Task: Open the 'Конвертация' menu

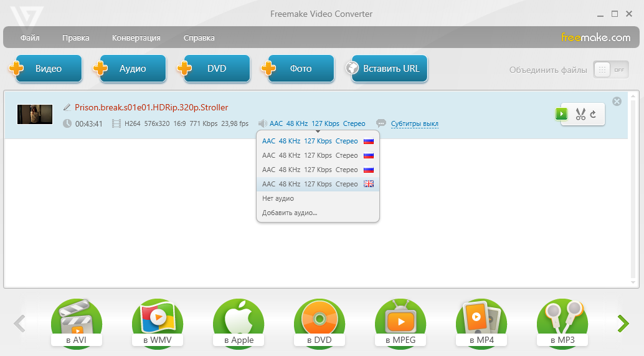Action: (x=136, y=37)
